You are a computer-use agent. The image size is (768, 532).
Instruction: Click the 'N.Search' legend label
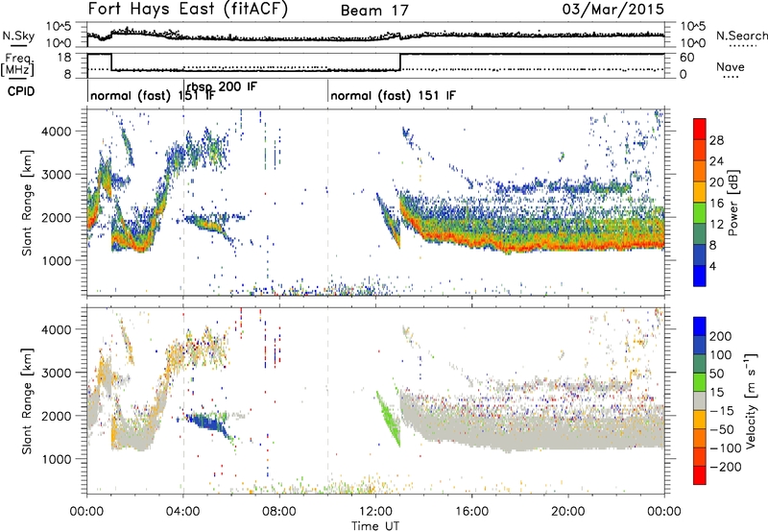(741, 36)
